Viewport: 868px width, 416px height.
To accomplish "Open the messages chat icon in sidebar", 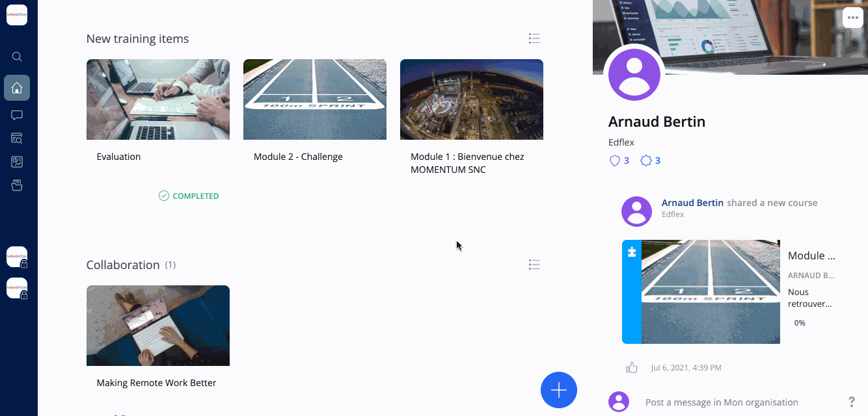I will pos(17,115).
